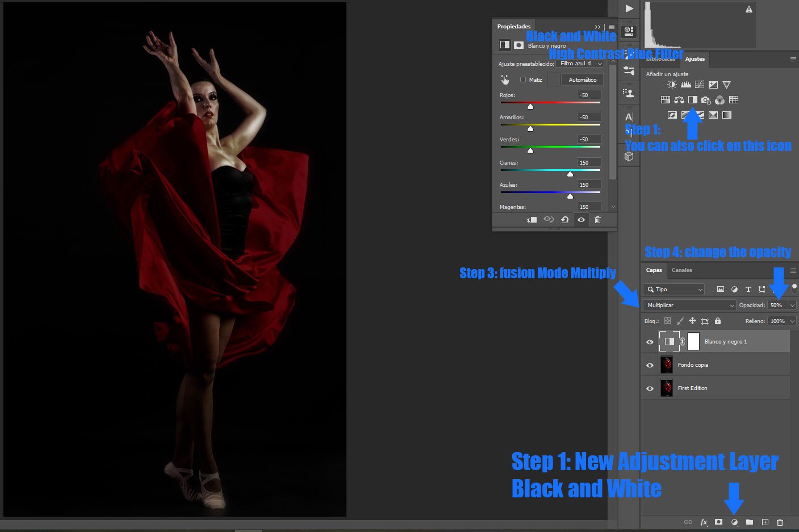
Task: Create a new layer group folder
Action: point(750,522)
